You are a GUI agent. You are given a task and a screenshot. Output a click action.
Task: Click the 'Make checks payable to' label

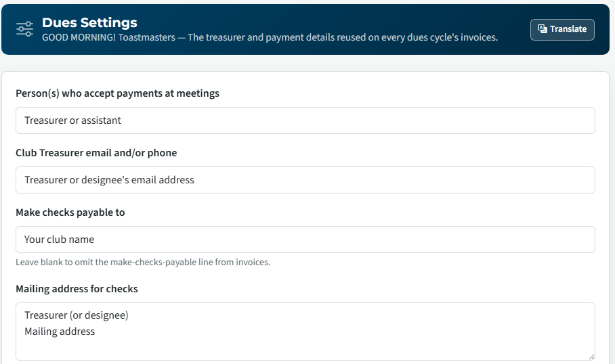tap(70, 212)
